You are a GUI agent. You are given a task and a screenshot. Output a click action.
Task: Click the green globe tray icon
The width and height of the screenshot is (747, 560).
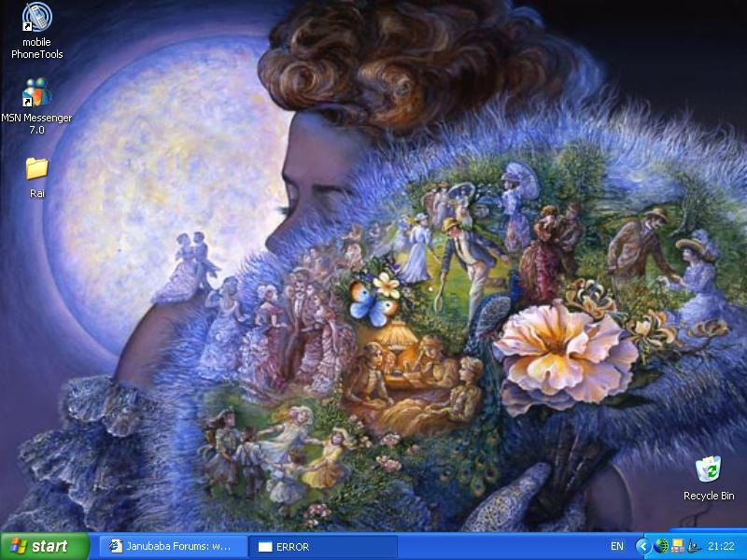pos(660,546)
